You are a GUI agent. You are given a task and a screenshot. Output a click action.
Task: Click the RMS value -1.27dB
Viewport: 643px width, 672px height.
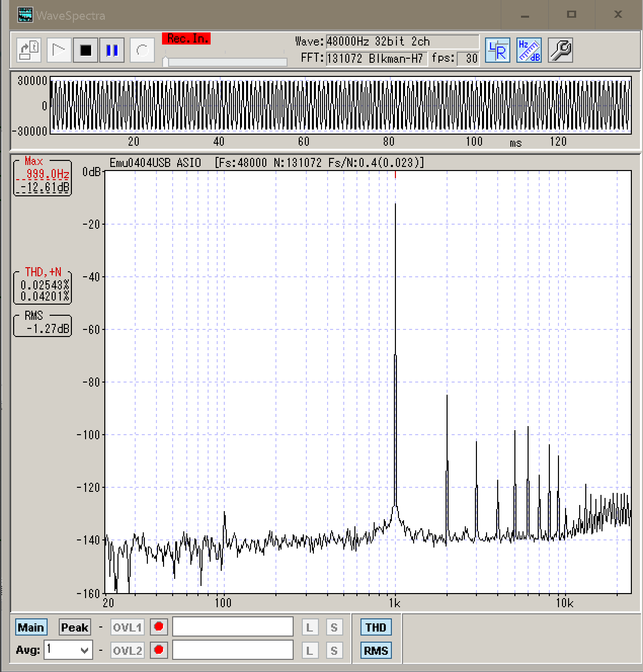click(x=48, y=329)
